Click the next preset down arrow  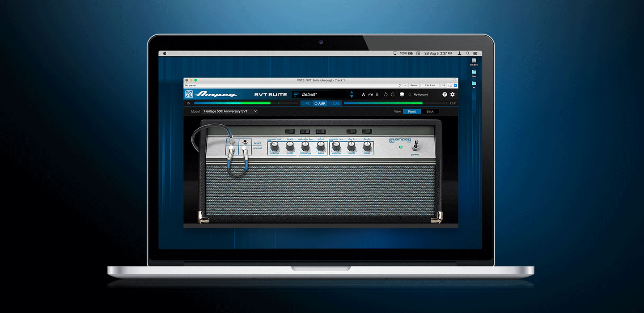click(x=352, y=97)
